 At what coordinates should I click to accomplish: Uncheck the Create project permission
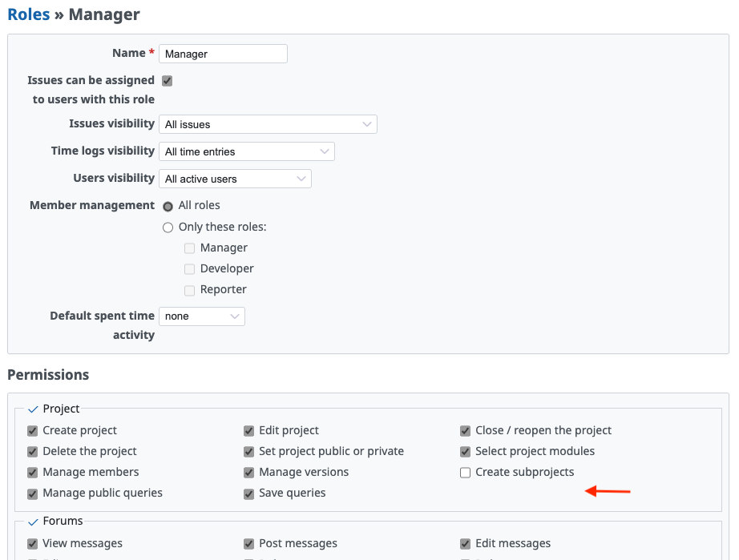coord(33,431)
